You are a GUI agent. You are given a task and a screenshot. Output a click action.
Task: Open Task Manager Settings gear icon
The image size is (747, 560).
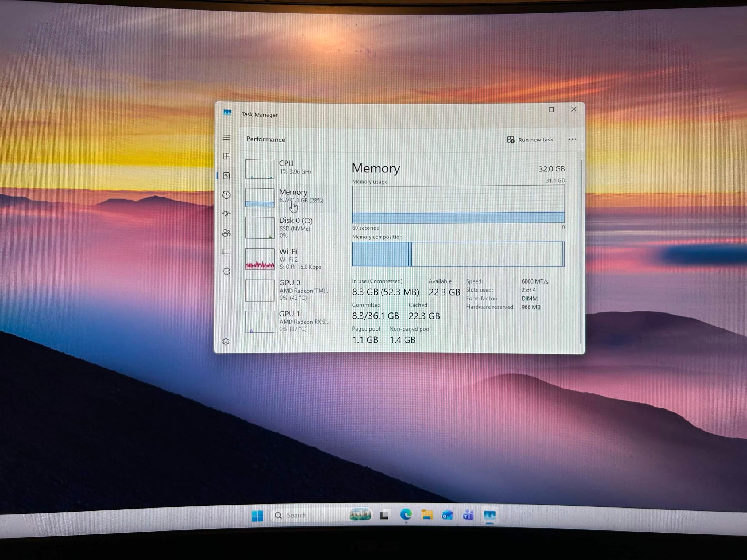(226, 342)
